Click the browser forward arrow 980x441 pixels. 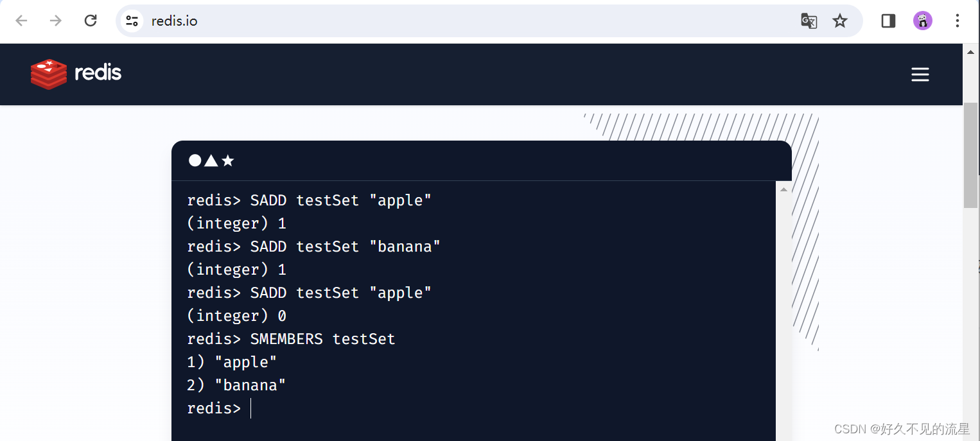56,21
